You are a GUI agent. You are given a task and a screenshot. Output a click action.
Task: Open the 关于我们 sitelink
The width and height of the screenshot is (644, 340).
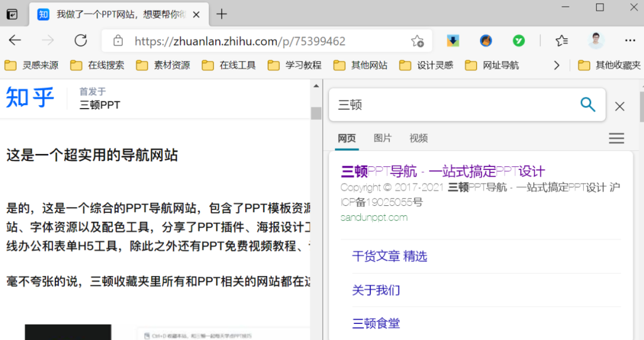[x=376, y=290]
